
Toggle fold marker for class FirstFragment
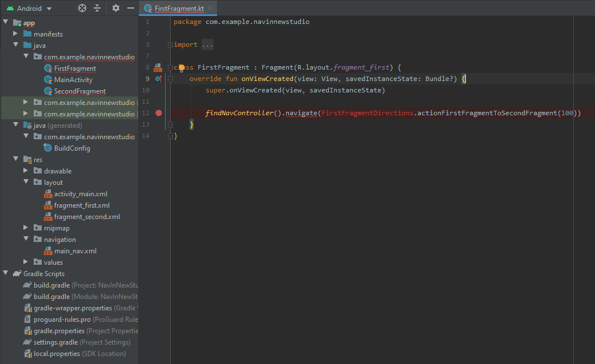point(170,67)
